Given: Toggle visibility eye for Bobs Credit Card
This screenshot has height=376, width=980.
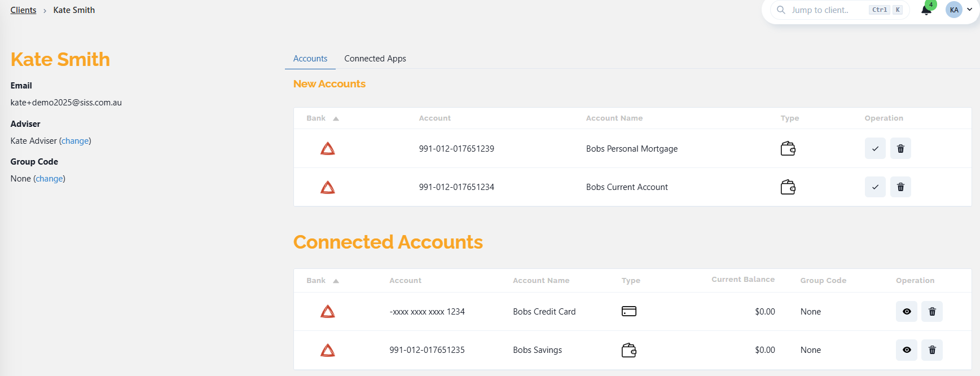Looking at the screenshot, I should click(906, 312).
